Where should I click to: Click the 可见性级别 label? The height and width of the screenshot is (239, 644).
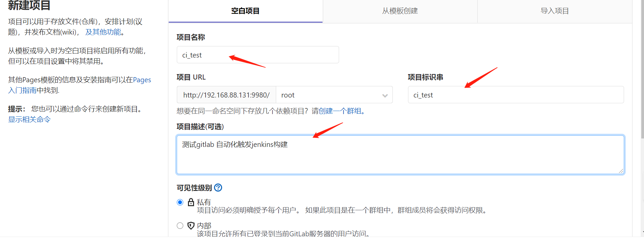pyautogui.click(x=194, y=188)
